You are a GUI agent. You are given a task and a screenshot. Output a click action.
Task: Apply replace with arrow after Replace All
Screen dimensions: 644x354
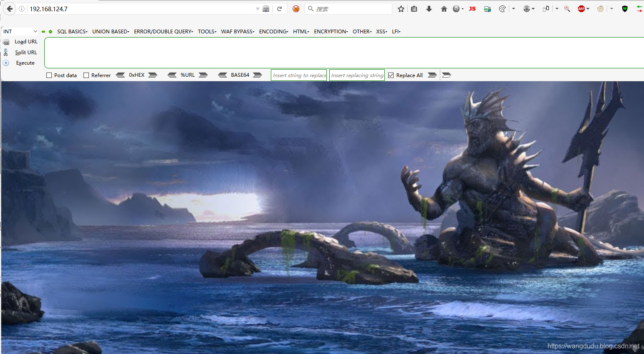tap(432, 75)
